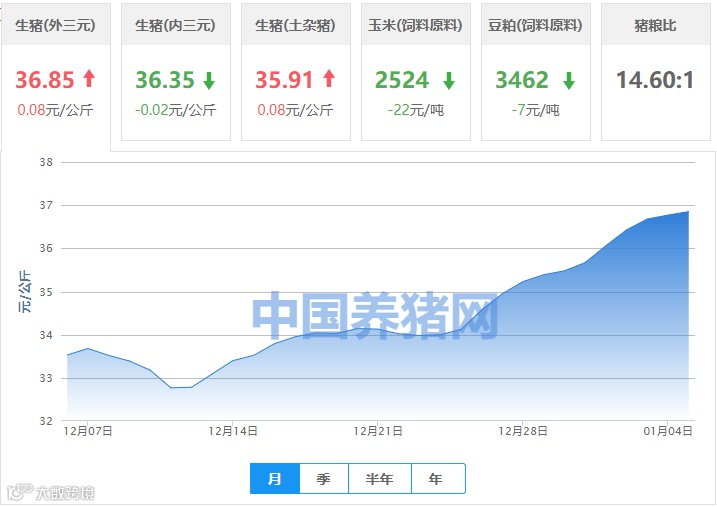Click the green down arrow beside 3462
The height and width of the screenshot is (507, 717).
[569, 80]
